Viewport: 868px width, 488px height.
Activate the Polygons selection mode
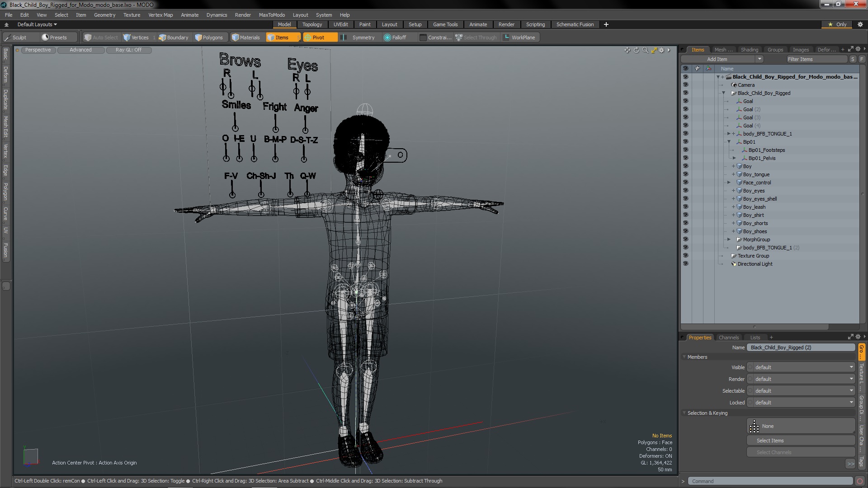point(209,38)
